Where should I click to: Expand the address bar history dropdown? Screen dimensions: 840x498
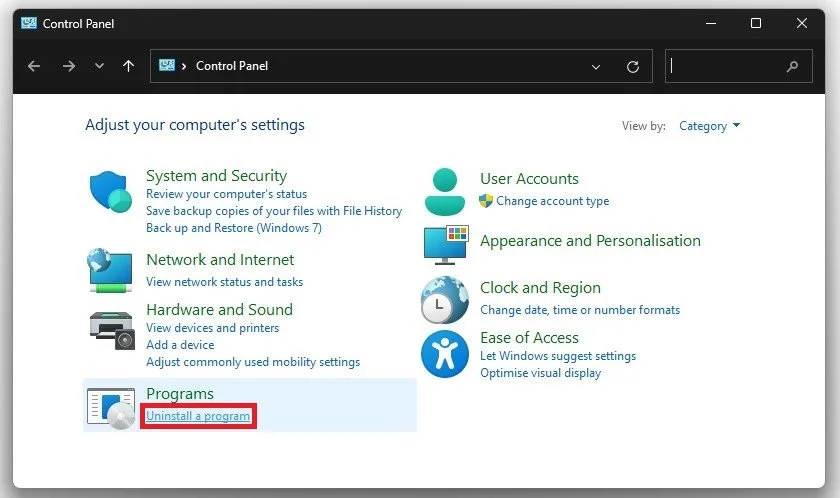(596, 67)
